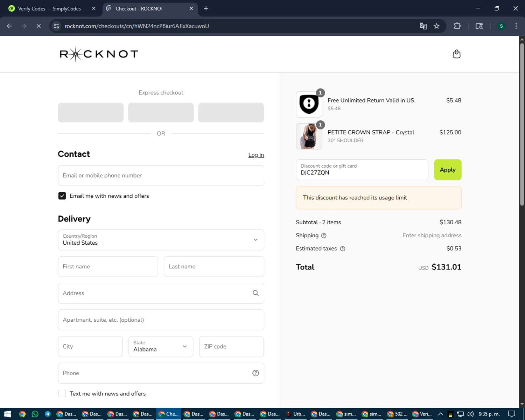Open Chrome's three-dot menu
The width and height of the screenshot is (525, 420).
coord(516,26)
